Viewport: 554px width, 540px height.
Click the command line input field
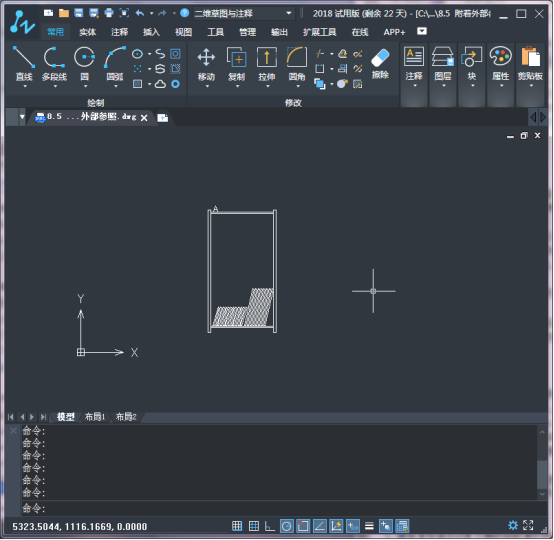[x=284, y=509]
